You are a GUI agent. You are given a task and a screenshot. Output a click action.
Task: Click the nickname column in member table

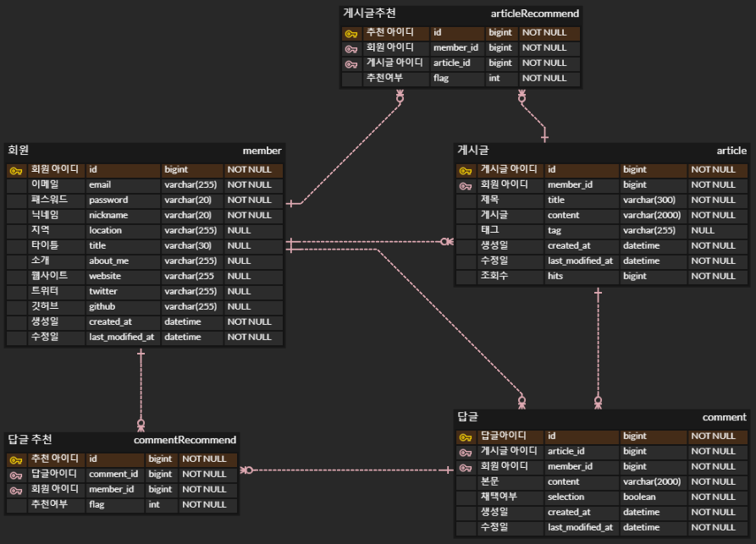tap(108, 215)
